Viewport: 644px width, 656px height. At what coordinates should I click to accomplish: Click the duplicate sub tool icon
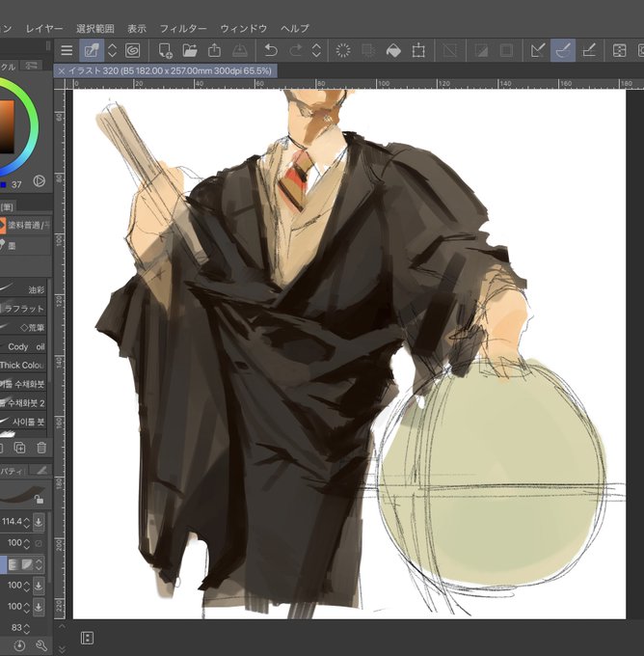(19, 448)
